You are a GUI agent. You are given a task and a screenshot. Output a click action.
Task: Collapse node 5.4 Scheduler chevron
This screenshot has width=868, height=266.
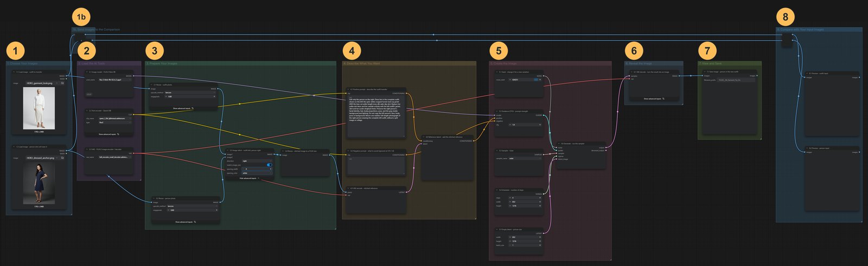point(497,190)
